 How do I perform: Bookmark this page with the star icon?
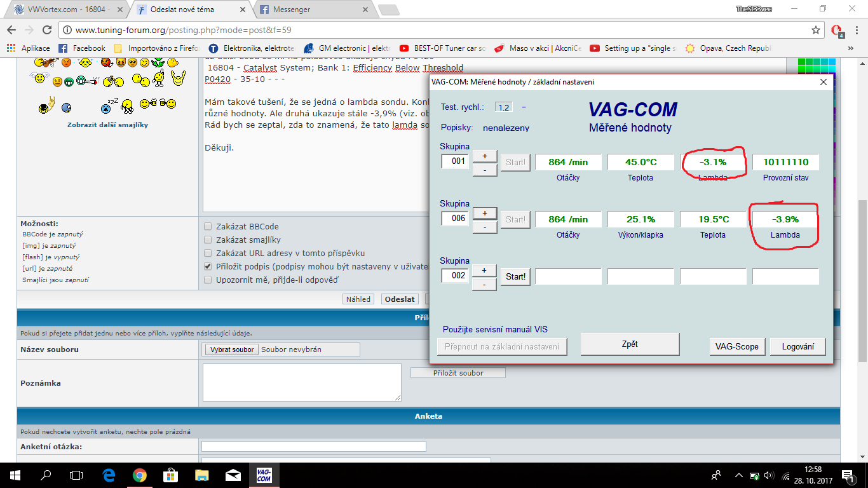[x=816, y=30]
